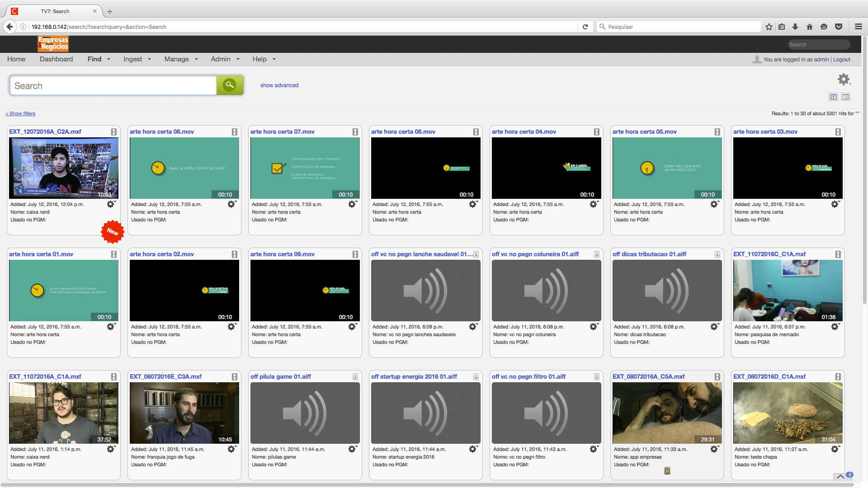Image resolution: width=868 pixels, height=488 pixels.
Task: Click the collection bin icon under EXT_08072016A_C5A.mxf
Action: (x=667, y=471)
